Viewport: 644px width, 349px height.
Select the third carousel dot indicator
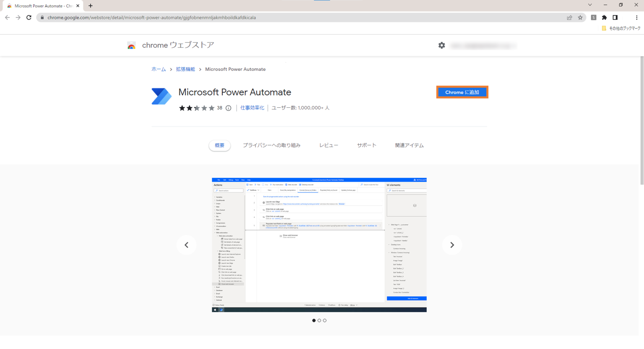click(325, 320)
